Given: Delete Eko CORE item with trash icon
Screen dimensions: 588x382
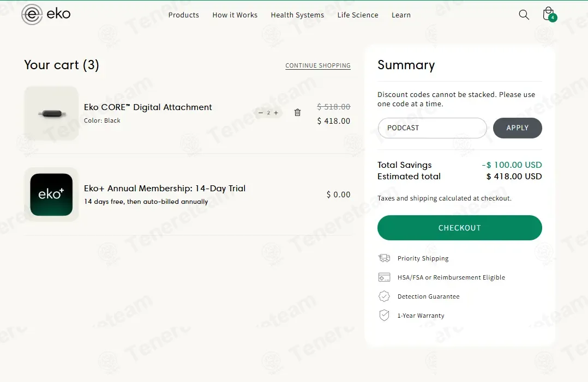Looking at the screenshot, I should 297,112.
